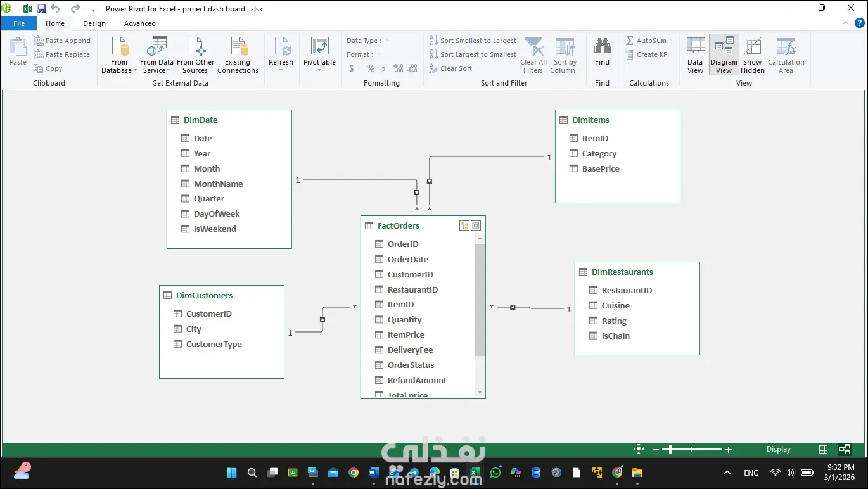Click the zoom slider handle in status bar
Image resolution: width=868 pixels, height=489 pixels.
[670, 449]
